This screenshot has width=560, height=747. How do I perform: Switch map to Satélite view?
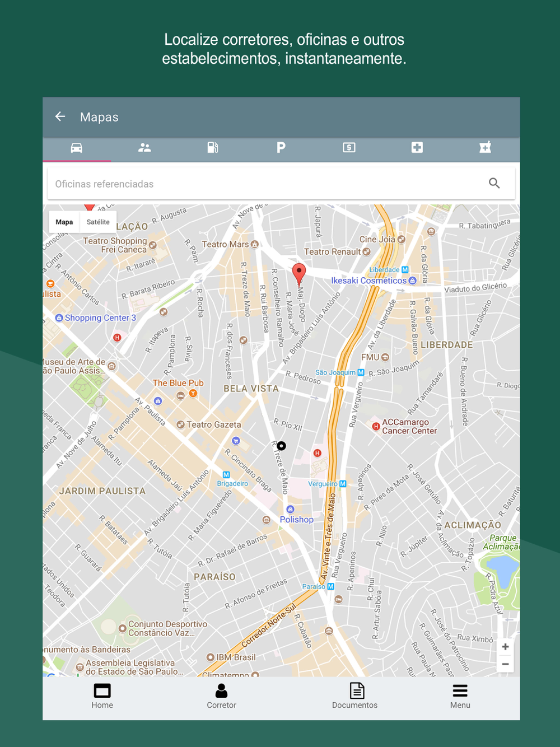98,222
